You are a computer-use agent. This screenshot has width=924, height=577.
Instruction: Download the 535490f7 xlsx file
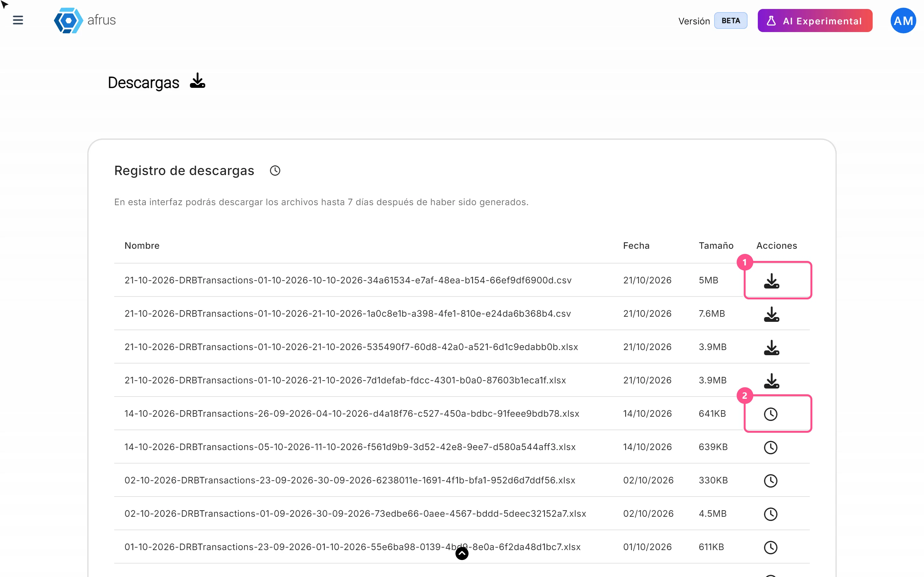[x=771, y=347]
